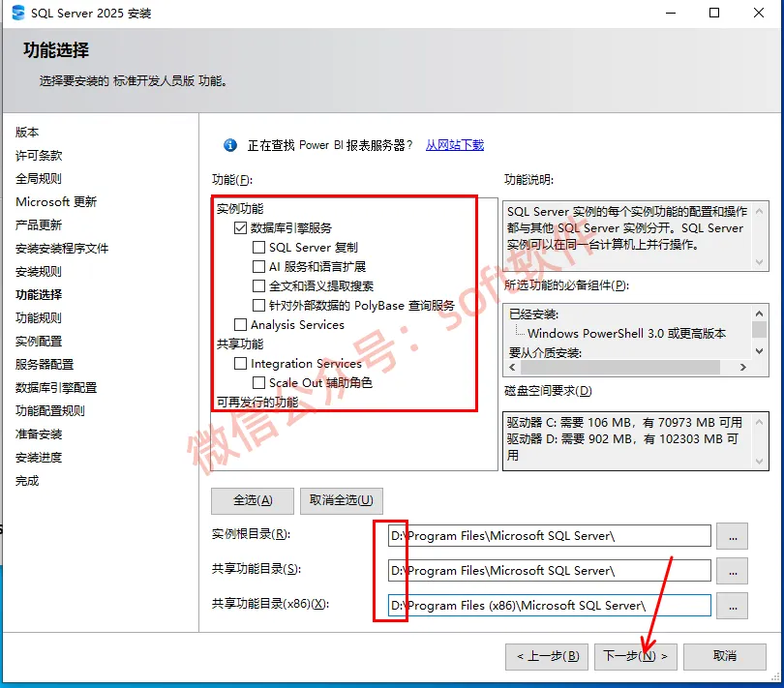Enable the PolyBase 查询服务 checkbox
The height and width of the screenshot is (688, 784).
(x=258, y=306)
